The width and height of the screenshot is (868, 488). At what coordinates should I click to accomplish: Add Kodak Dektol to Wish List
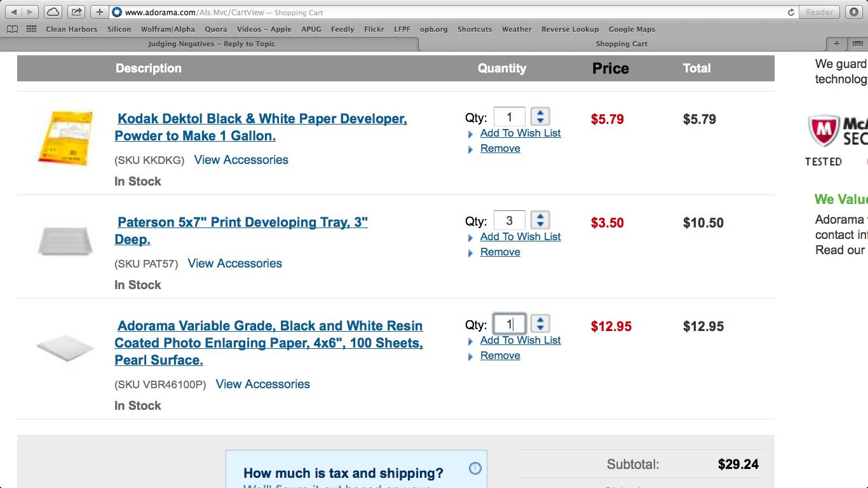pyautogui.click(x=520, y=133)
